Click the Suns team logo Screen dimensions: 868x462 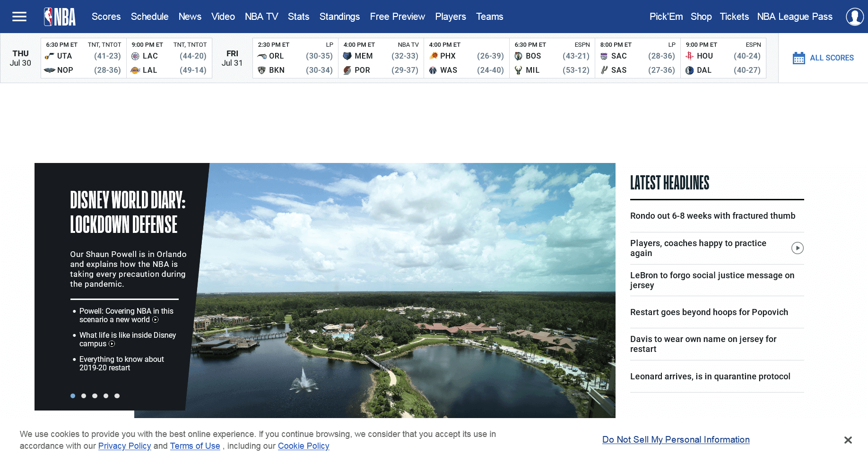(433, 56)
